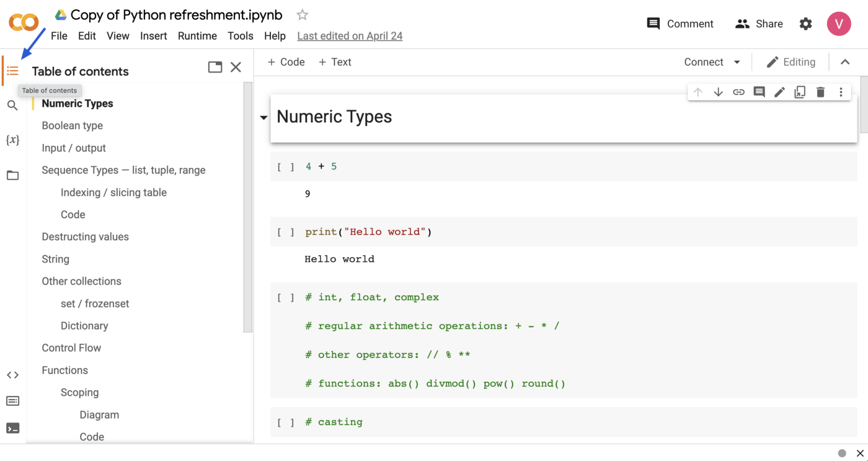Go to Numeric Types in contents
Screen dimensions: 868x461
click(x=77, y=104)
